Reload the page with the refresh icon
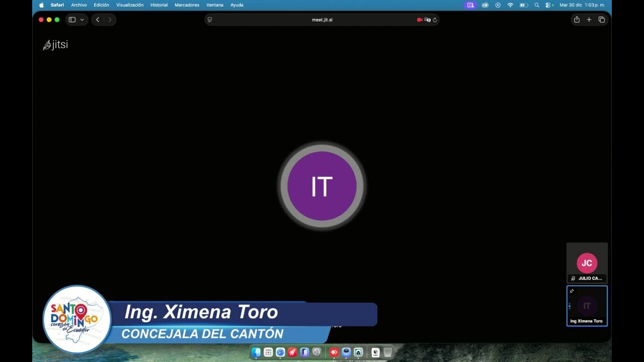Screen dimensions: 644x362 [x=435, y=20]
